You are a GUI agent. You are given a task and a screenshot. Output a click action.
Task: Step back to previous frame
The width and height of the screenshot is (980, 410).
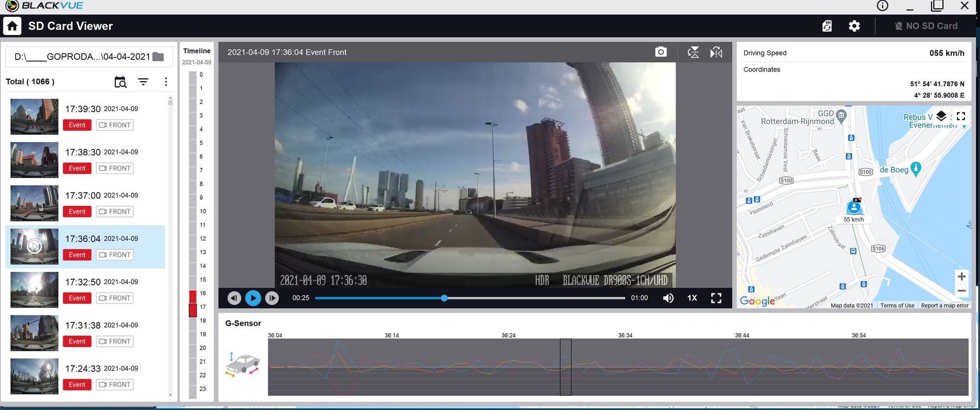(x=234, y=298)
